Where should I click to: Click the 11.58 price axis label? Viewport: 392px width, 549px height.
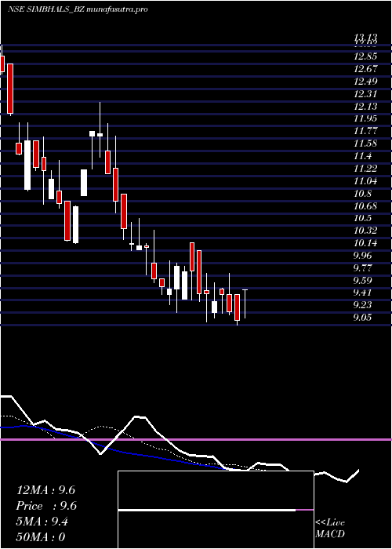[365, 144]
